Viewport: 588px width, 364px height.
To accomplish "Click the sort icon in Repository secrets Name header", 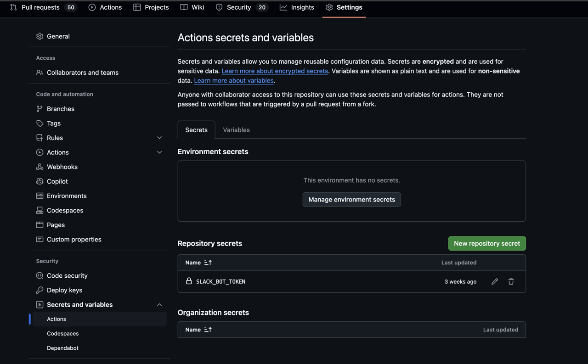I will pos(208,263).
